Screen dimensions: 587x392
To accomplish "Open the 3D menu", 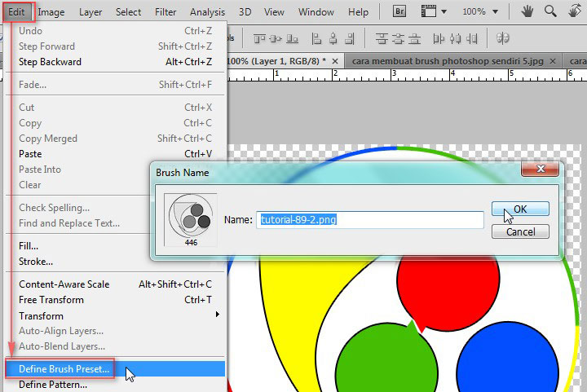I will [x=245, y=12].
